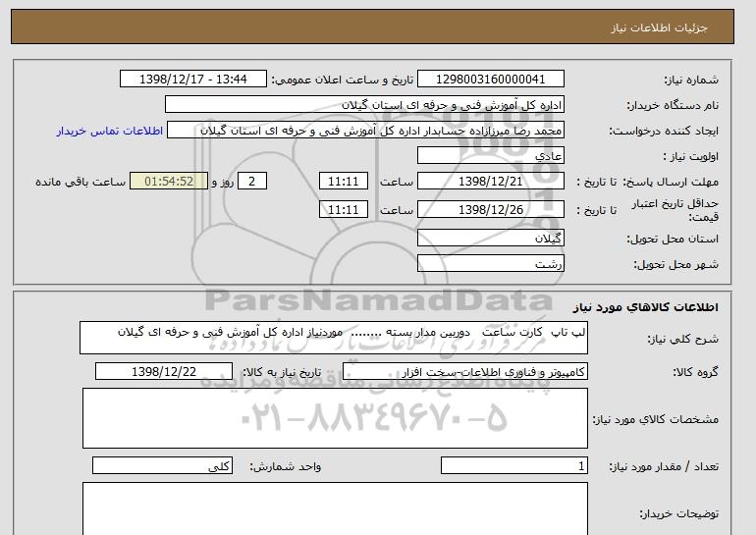Select the price validity date 1398/12/26

[490, 209]
